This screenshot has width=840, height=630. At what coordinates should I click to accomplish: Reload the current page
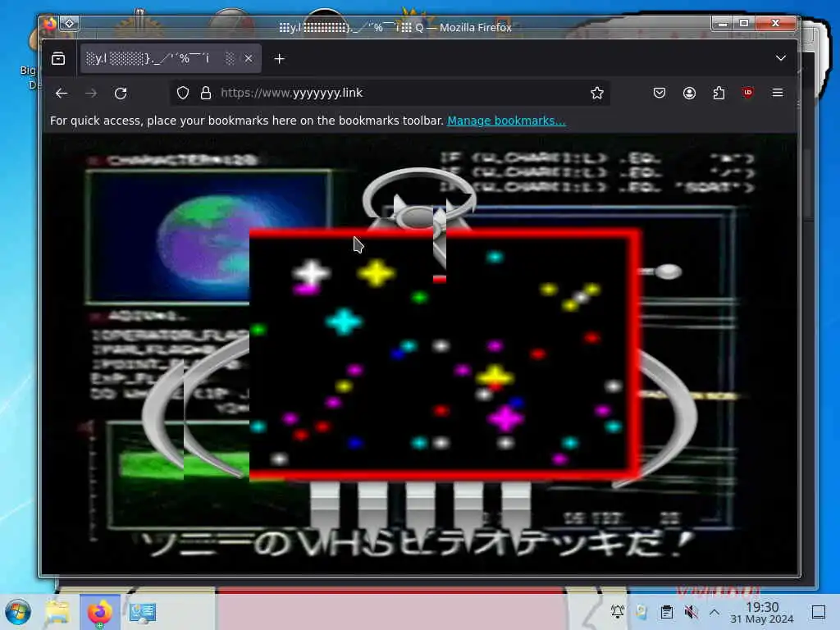[x=121, y=94]
